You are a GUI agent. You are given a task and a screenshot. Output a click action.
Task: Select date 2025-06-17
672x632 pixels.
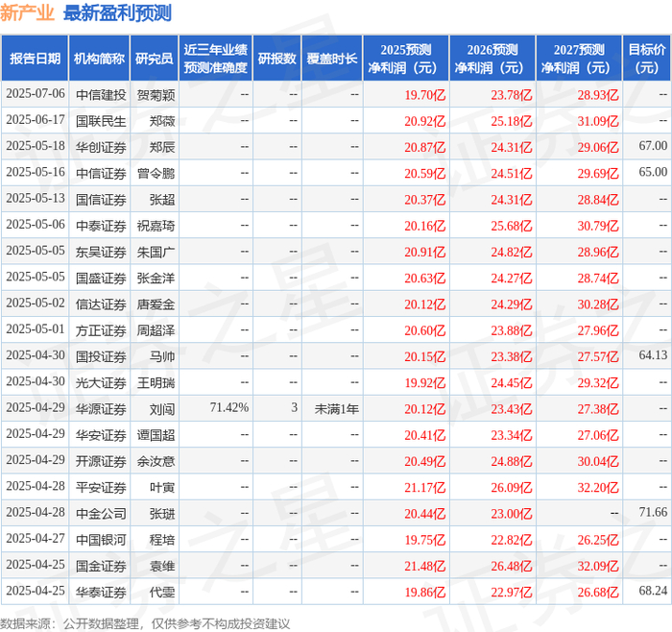tap(36, 120)
